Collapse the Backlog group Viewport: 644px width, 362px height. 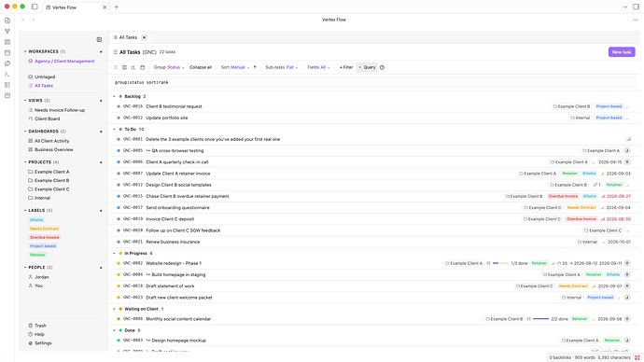pos(114,96)
